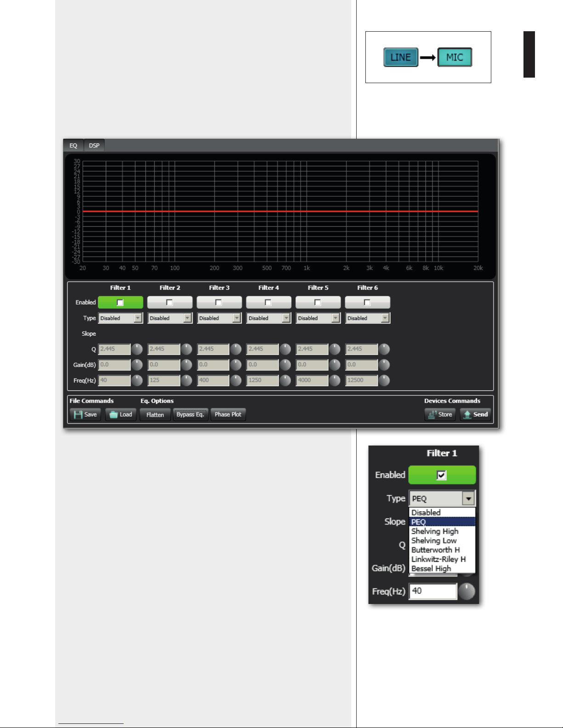Viewport: 563px width, 728px height.
Task: Click the Filter 5 Gain knob
Action: point(335,365)
